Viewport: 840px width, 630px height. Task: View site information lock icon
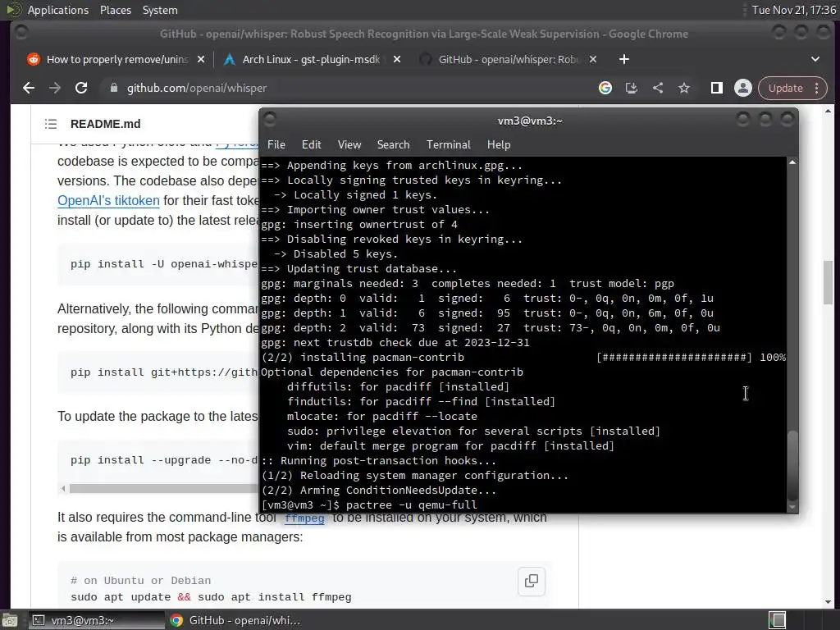coord(113,88)
